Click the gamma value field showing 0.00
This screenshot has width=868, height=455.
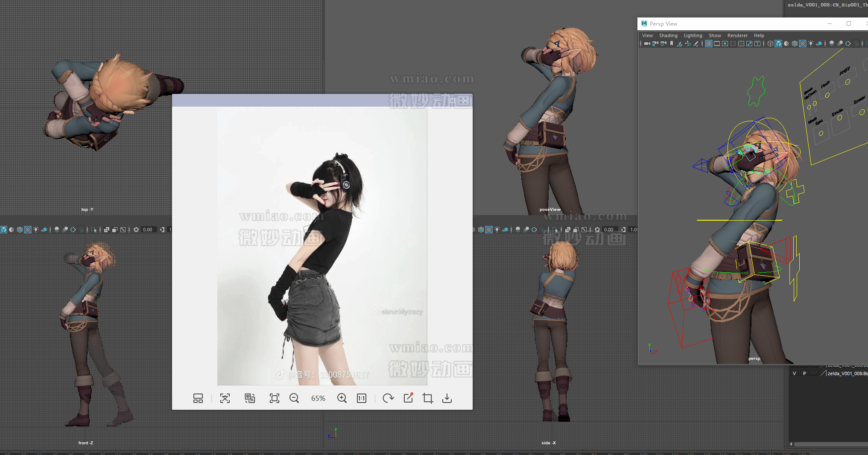[x=148, y=230]
